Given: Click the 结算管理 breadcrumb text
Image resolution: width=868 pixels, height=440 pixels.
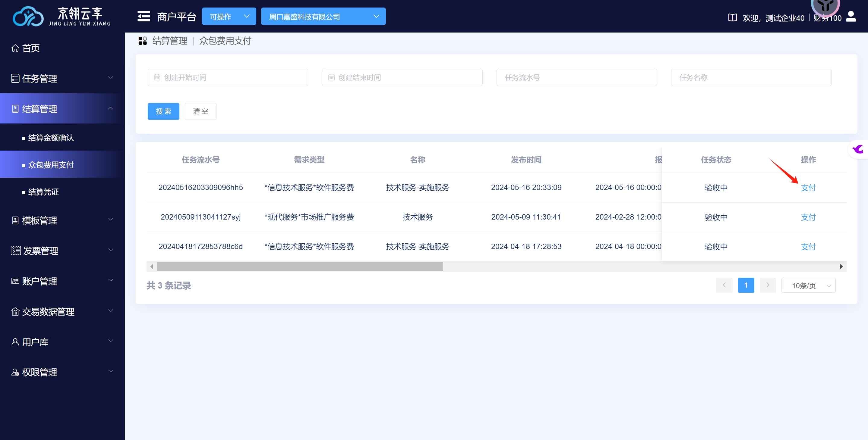Looking at the screenshot, I should coord(170,41).
